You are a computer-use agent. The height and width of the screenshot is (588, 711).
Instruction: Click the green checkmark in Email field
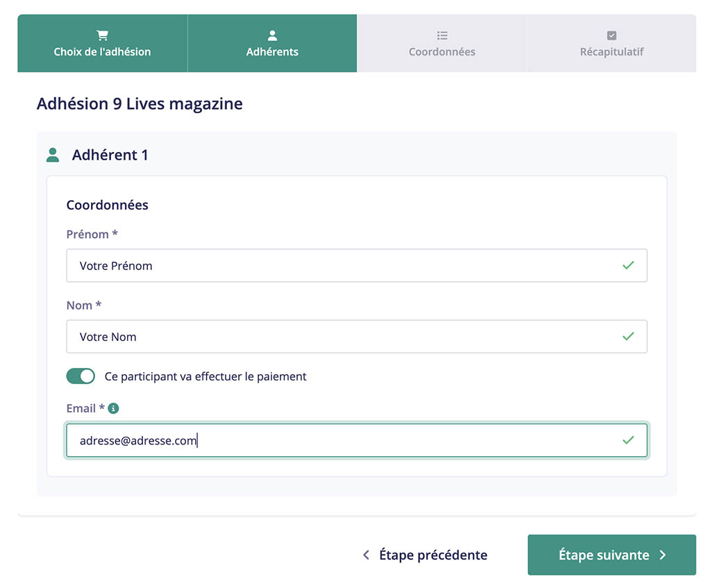pyautogui.click(x=628, y=440)
